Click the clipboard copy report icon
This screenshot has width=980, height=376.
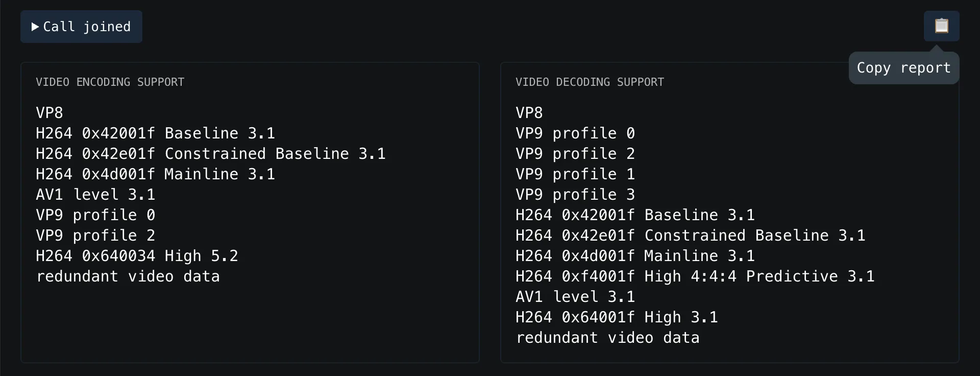(x=941, y=26)
